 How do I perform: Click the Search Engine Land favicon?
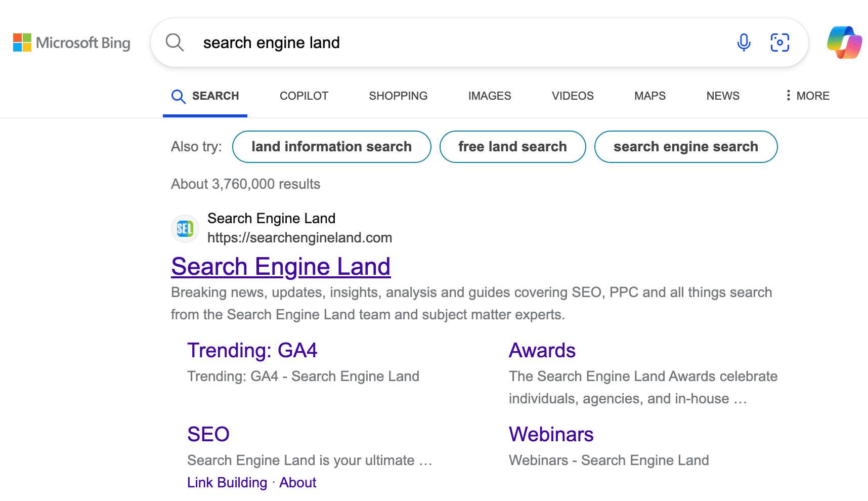(x=185, y=229)
